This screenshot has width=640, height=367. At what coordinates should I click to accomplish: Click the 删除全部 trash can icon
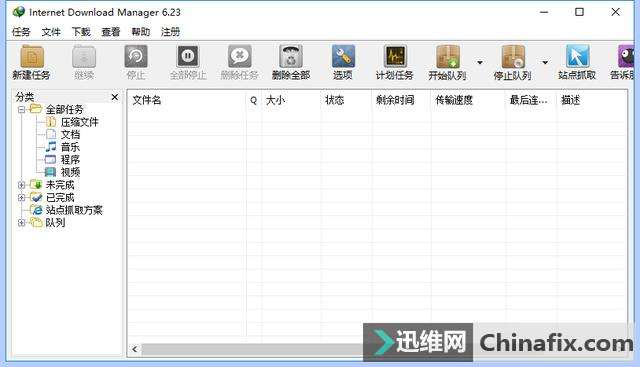(x=291, y=56)
